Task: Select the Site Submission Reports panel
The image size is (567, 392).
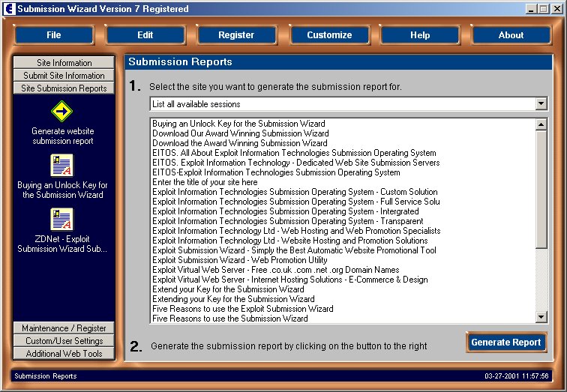Action: tap(64, 88)
